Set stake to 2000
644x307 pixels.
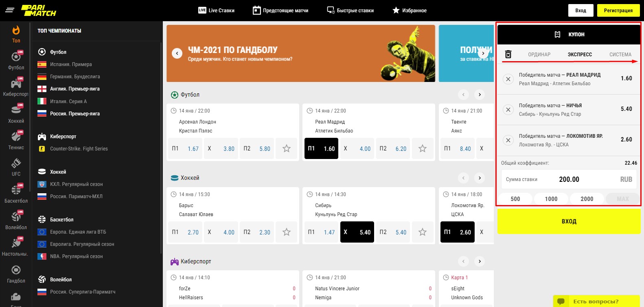pyautogui.click(x=587, y=199)
